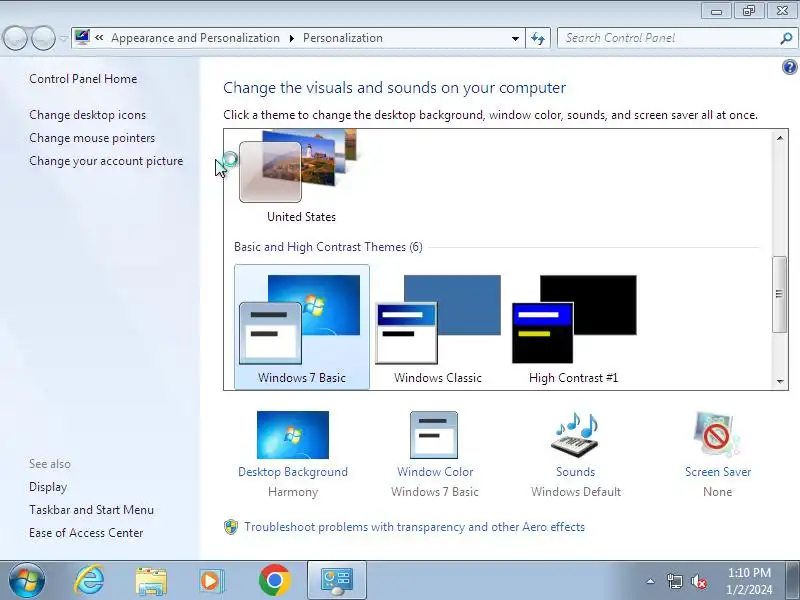Click the theme list scrollbar thumb
800x600 pixels.
point(779,294)
